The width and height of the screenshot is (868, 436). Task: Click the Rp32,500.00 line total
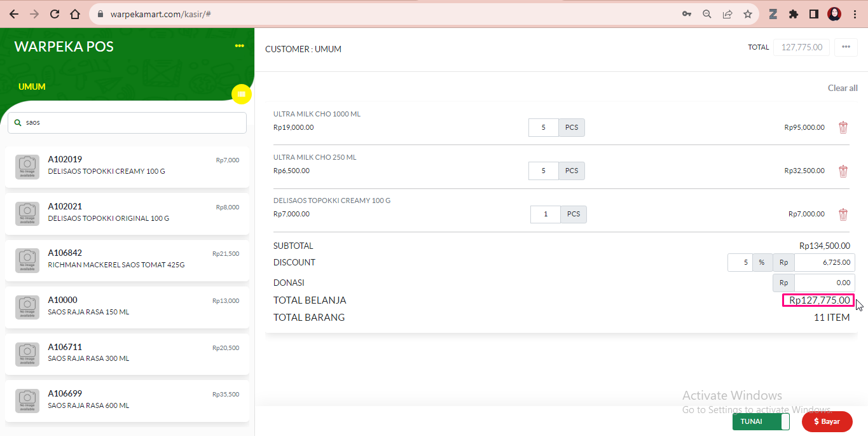coord(804,171)
